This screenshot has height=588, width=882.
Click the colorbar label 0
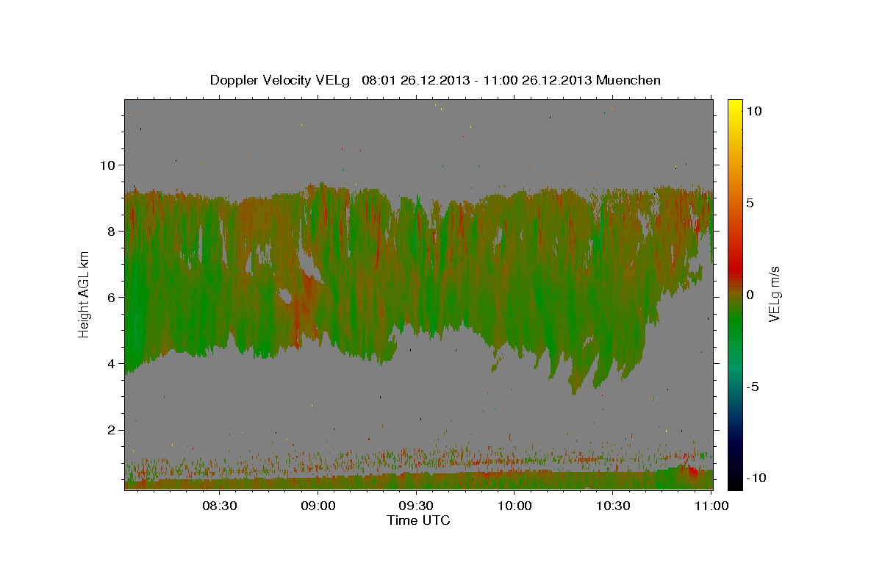pos(750,295)
